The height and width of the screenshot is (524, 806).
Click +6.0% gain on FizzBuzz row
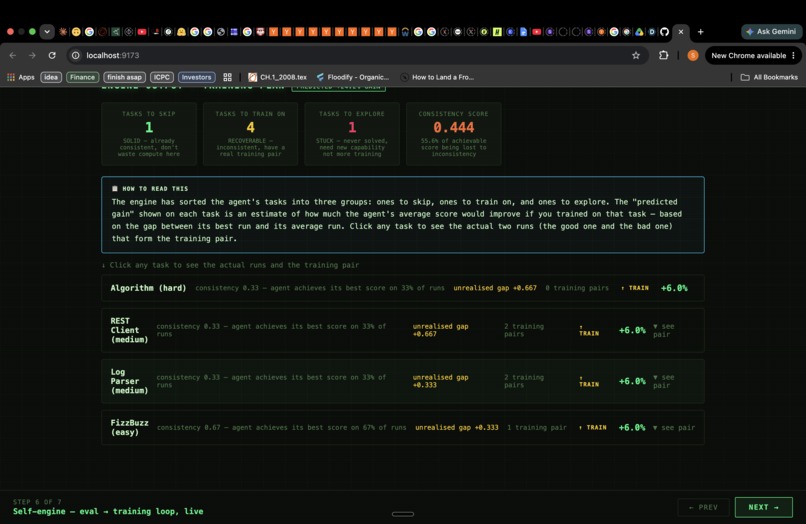pos(632,427)
